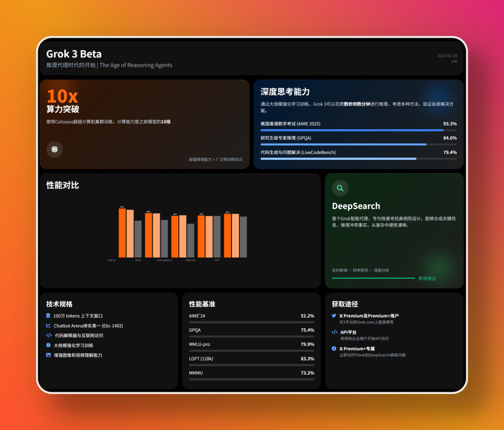
Task: Click the chart bar labeled 79.9
Action: point(201,236)
